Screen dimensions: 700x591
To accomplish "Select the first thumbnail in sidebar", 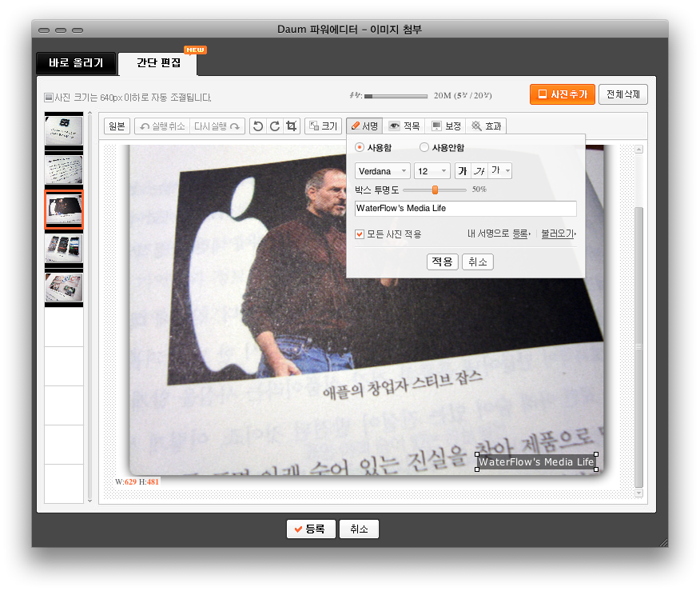I will [x=64, y=131].
